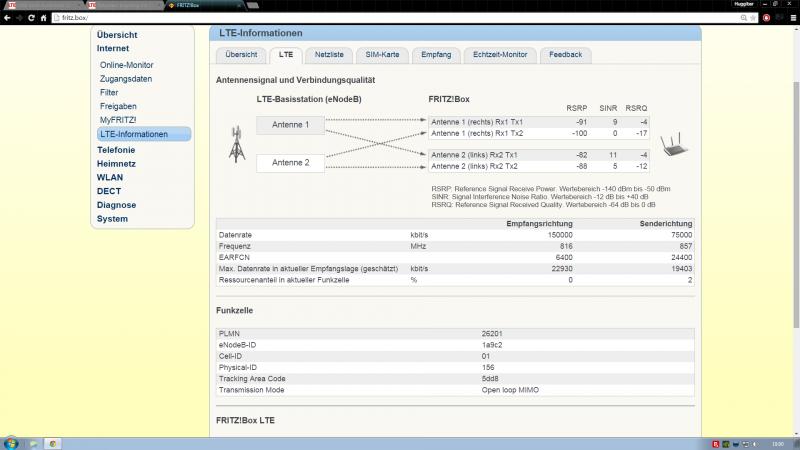Go back with the browser back arrow

coord(7,18)
